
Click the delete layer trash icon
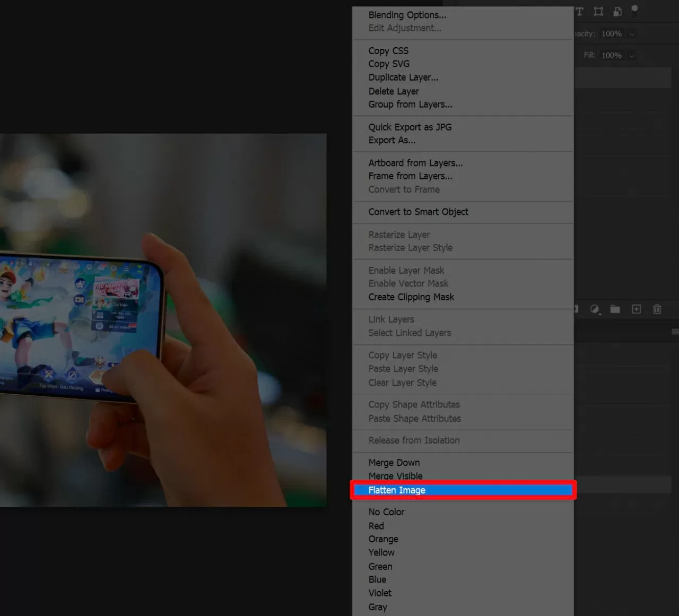[657, 309]
